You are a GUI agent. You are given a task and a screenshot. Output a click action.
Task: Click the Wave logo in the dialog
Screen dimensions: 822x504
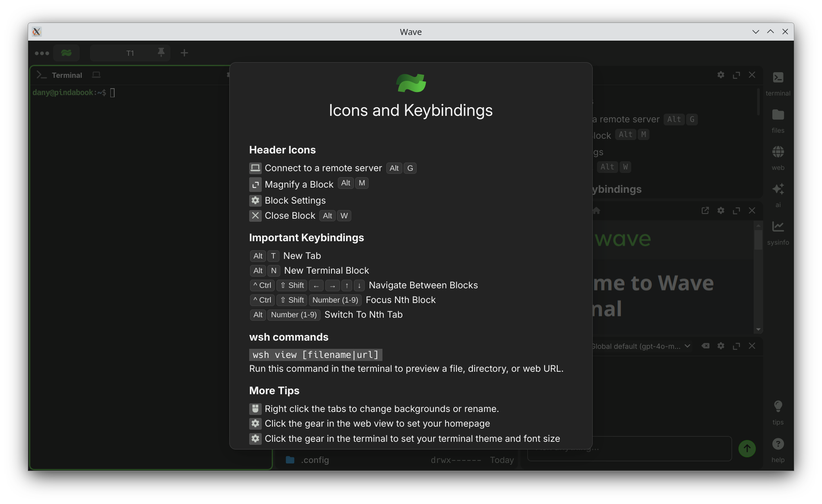(x=411, y=83)
